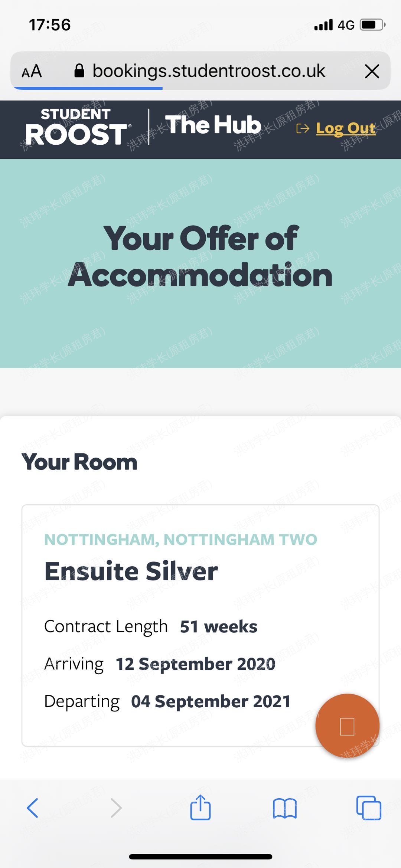The height and width of the screenshot is (868, 401).
Task: Tap the Your Room section heading
Action: point(79,462)
